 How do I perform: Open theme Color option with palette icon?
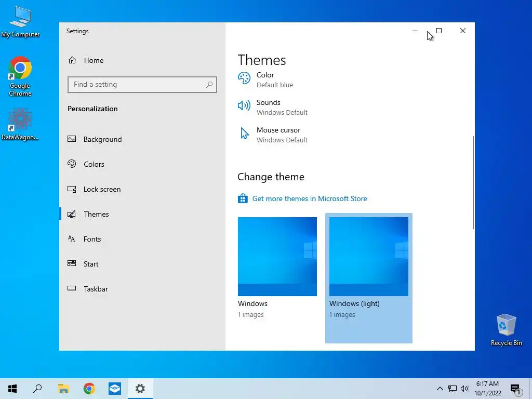pos(265,79)
